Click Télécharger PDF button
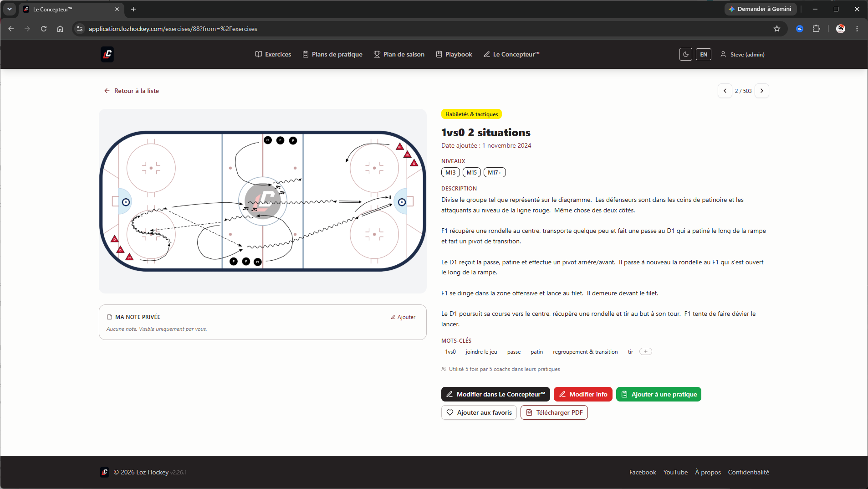The image size is (868, 489). pyautogui.click(x=554, y=412)
